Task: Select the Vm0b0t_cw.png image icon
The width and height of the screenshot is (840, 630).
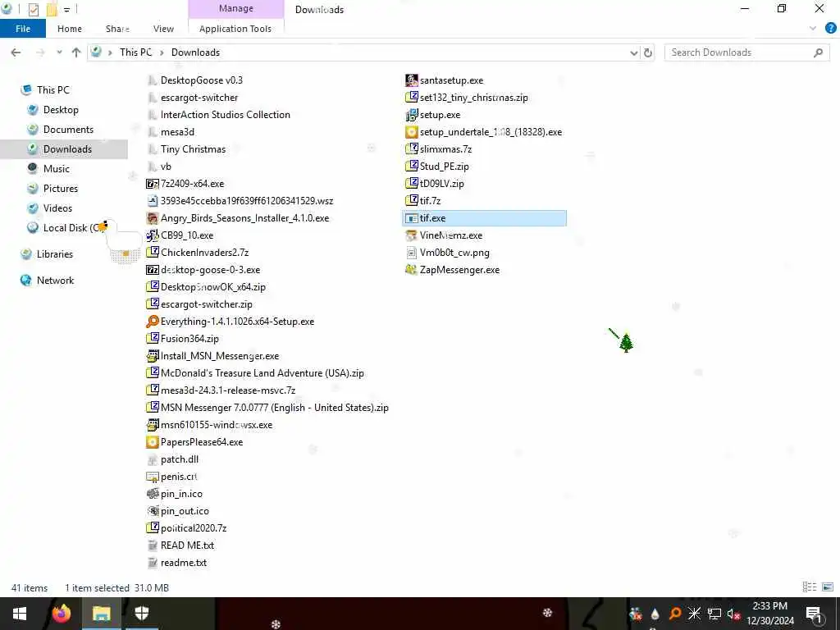Action: tap(412, 253)
